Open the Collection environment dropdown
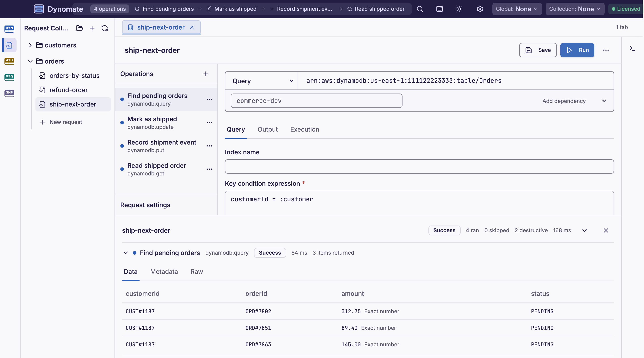 tap(575, 9)
